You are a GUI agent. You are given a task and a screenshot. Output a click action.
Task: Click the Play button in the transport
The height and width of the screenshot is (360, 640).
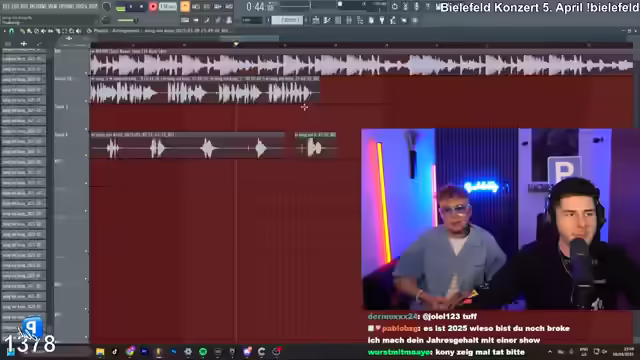(131, 7)
